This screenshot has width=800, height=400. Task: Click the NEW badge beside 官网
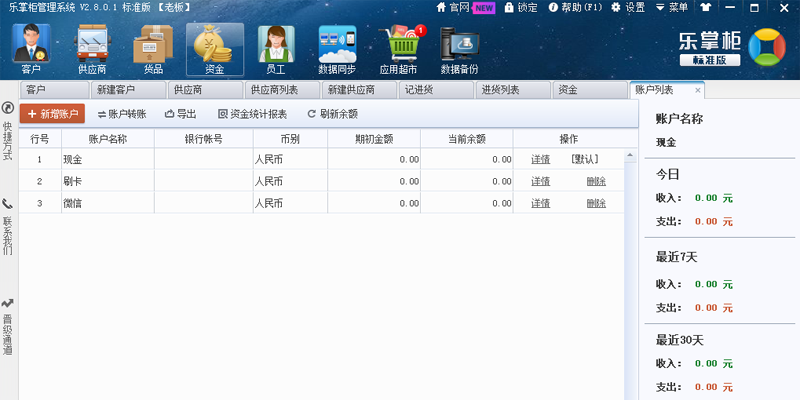(x=484, y=8)
